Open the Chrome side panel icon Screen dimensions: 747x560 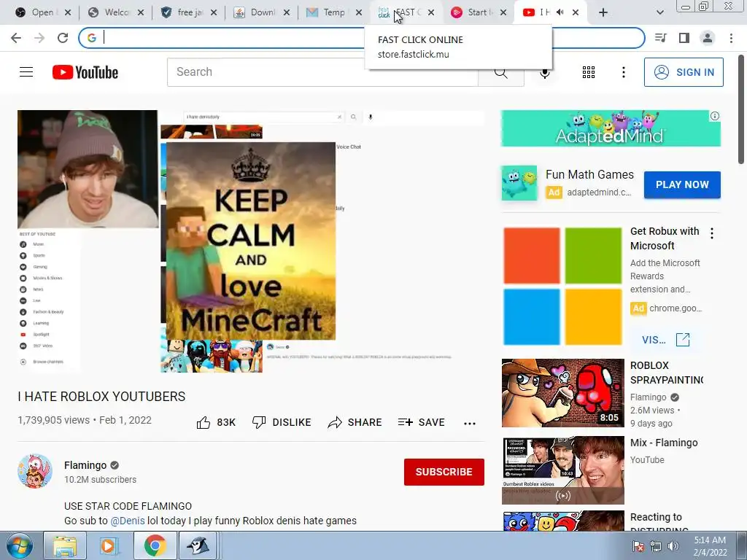(684, 38)
